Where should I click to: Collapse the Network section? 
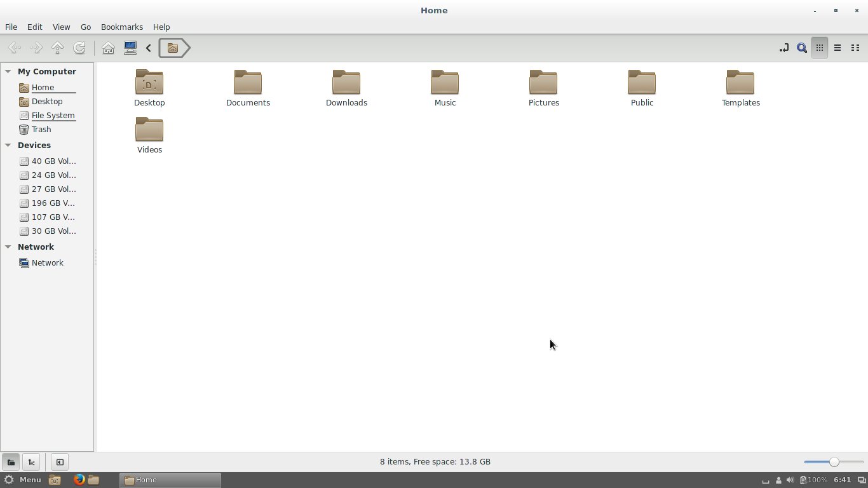(8, 247)
